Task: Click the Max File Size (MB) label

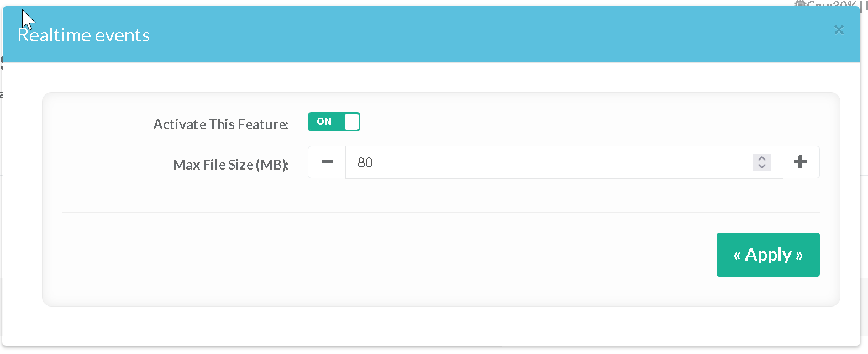Action: [x=230, y=165]
